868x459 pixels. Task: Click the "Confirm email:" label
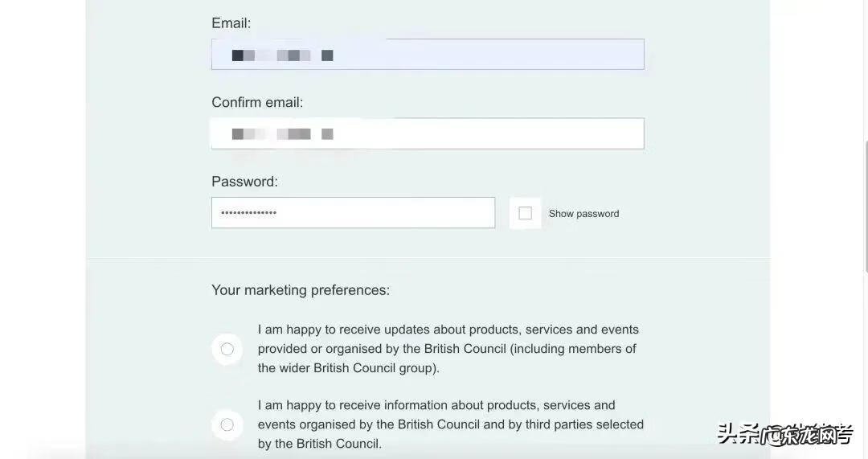(x=257, y=103)
